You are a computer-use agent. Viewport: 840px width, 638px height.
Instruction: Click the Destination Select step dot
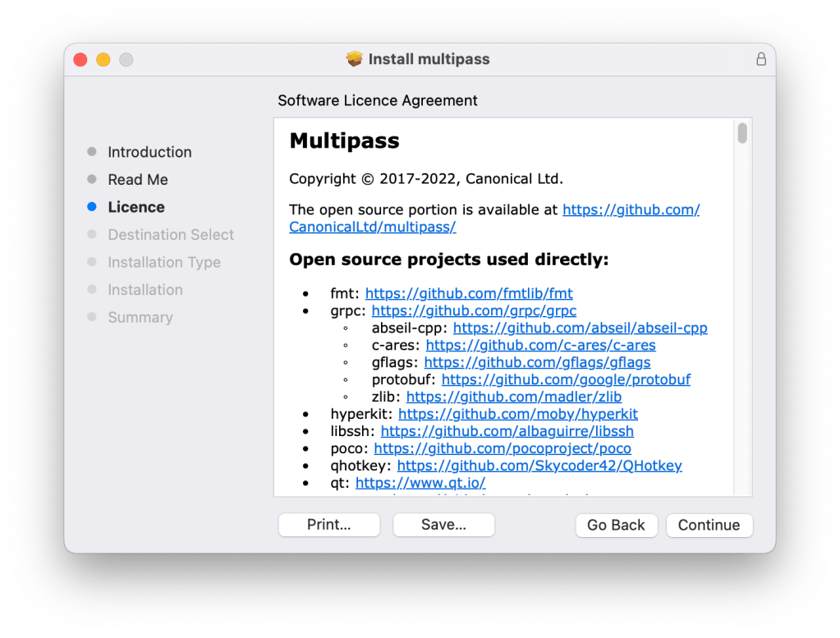pyautogui.click(x=93, y=234)
